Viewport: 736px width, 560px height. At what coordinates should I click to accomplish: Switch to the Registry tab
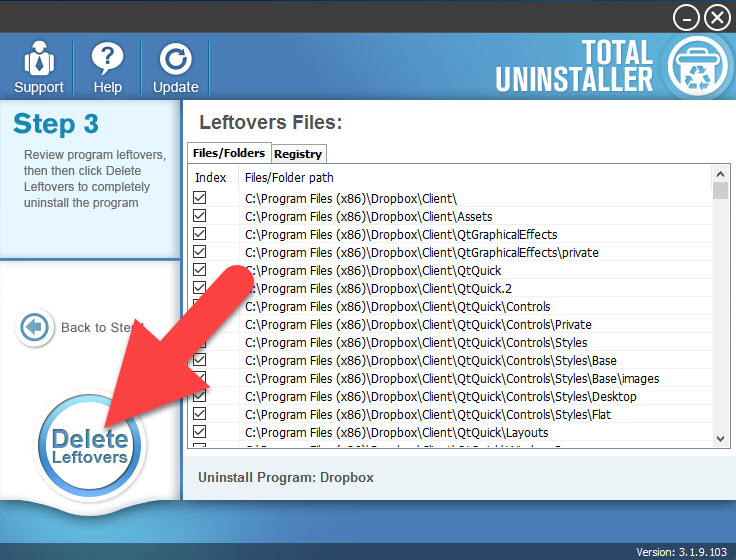coord(298,154)
